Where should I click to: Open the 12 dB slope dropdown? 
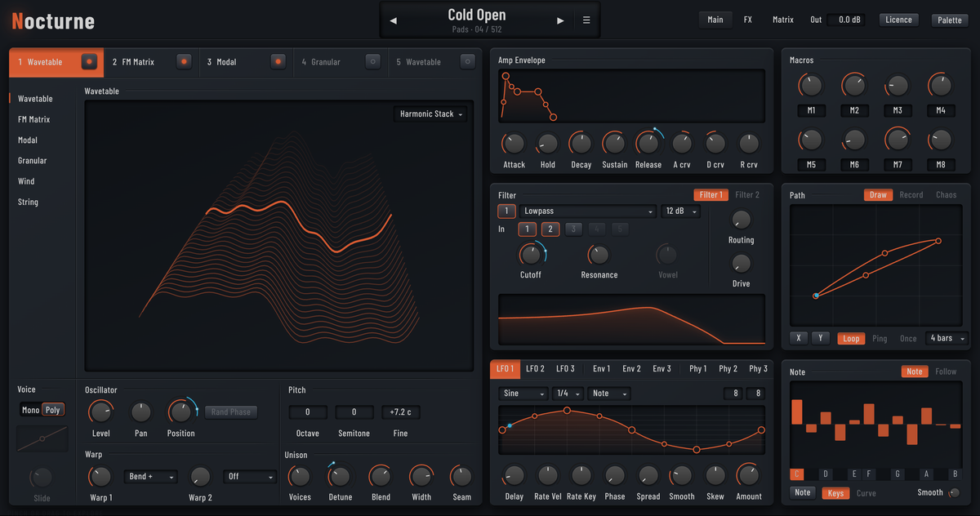tap(681, 211)
